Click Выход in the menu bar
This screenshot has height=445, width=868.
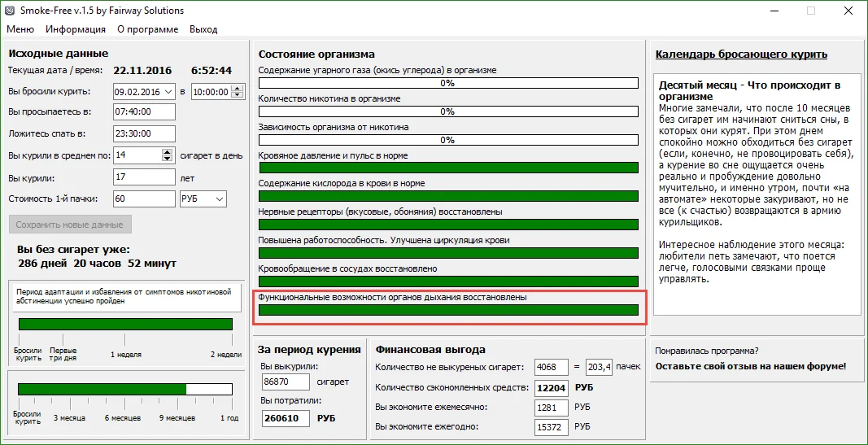(203, 29)
